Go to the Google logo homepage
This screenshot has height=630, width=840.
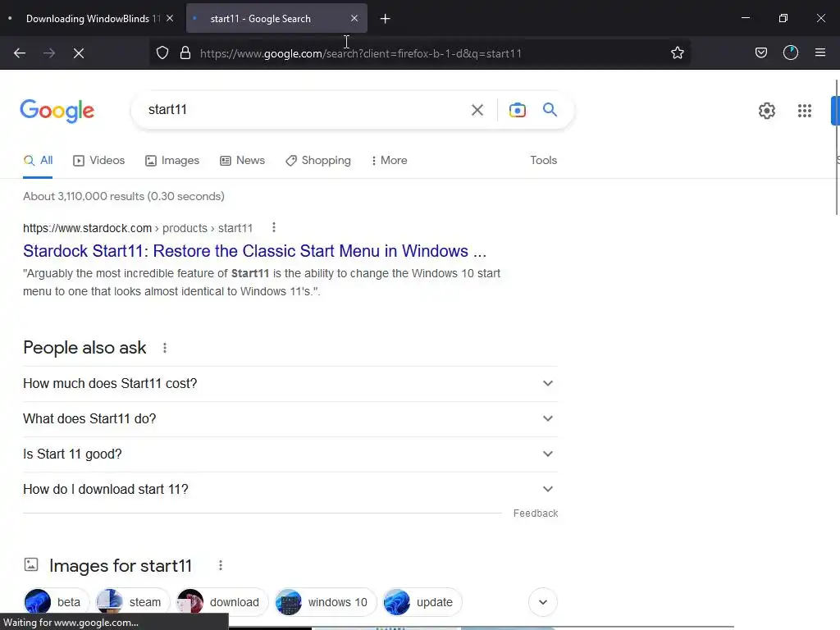click(57, 111)
